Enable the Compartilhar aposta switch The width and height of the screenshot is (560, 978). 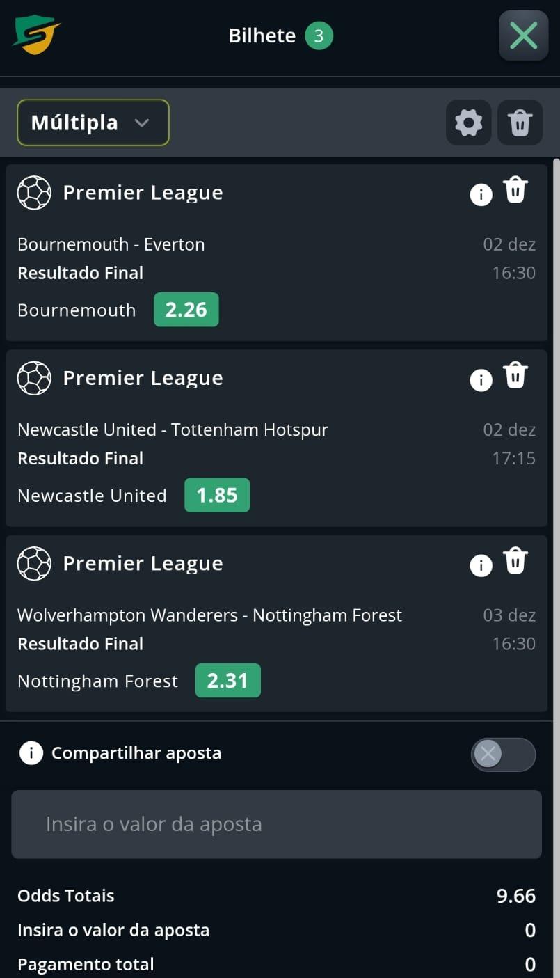(503, 755)
